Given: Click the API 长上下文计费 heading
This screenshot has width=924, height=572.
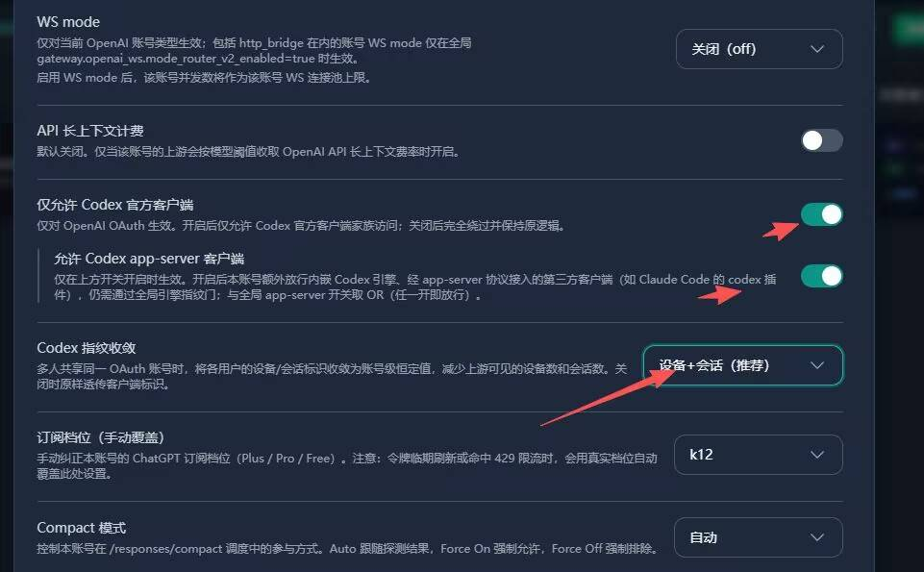Looking at the screenshot, I should tap(90, 131).
